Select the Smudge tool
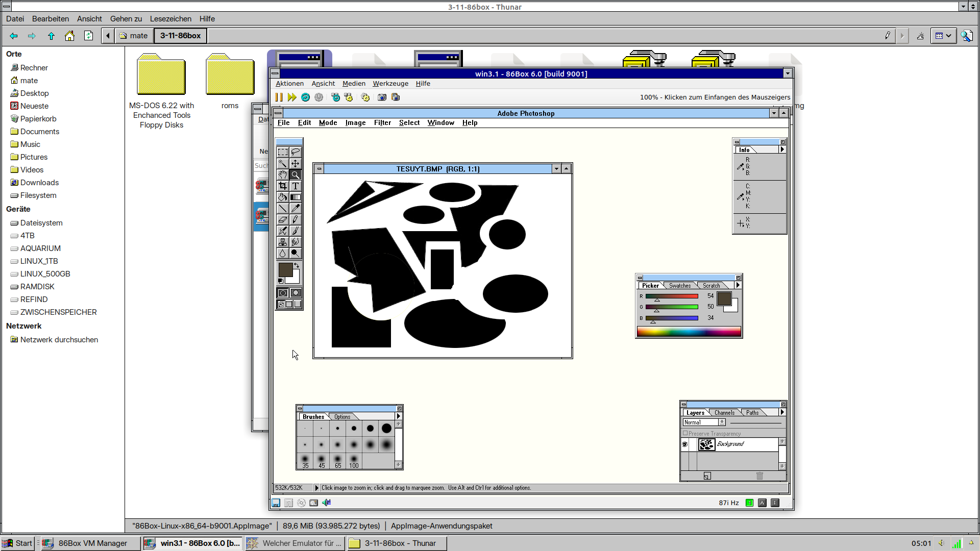This screenshot has width=980, height=551. pyautogui.click(x=296, y=242)
